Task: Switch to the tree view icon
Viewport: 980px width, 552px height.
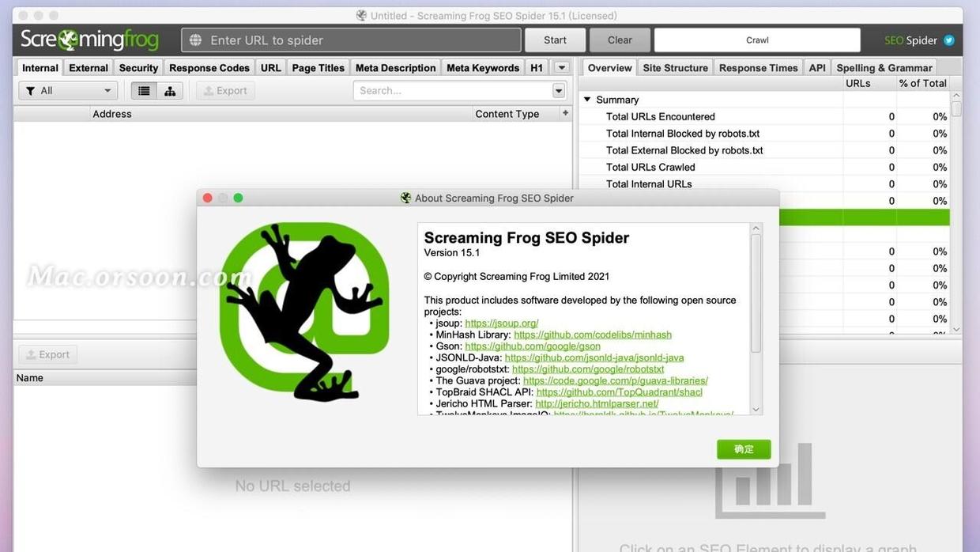Action: [x=170, y=91]
